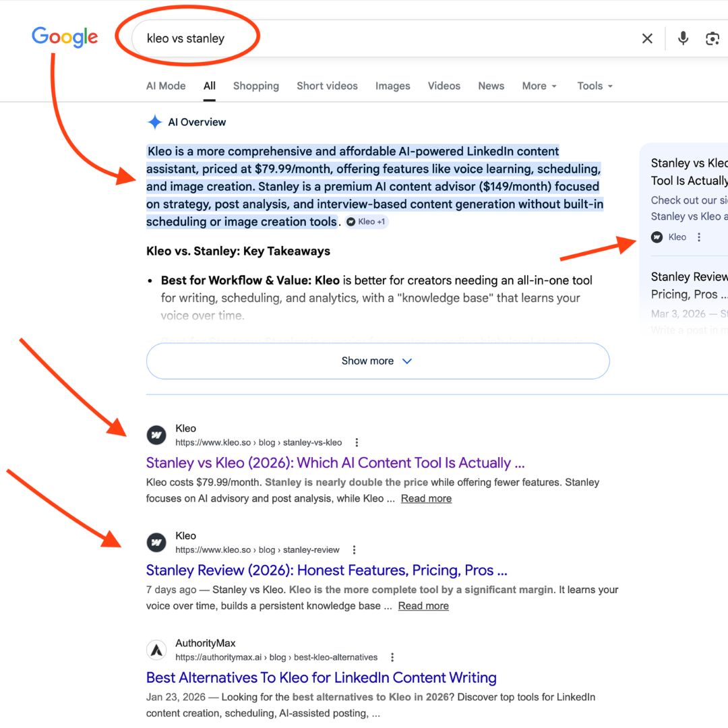The height and width of the screenshot is (728, 728).
Task: Click the Google logo
Action: (65, 36)
